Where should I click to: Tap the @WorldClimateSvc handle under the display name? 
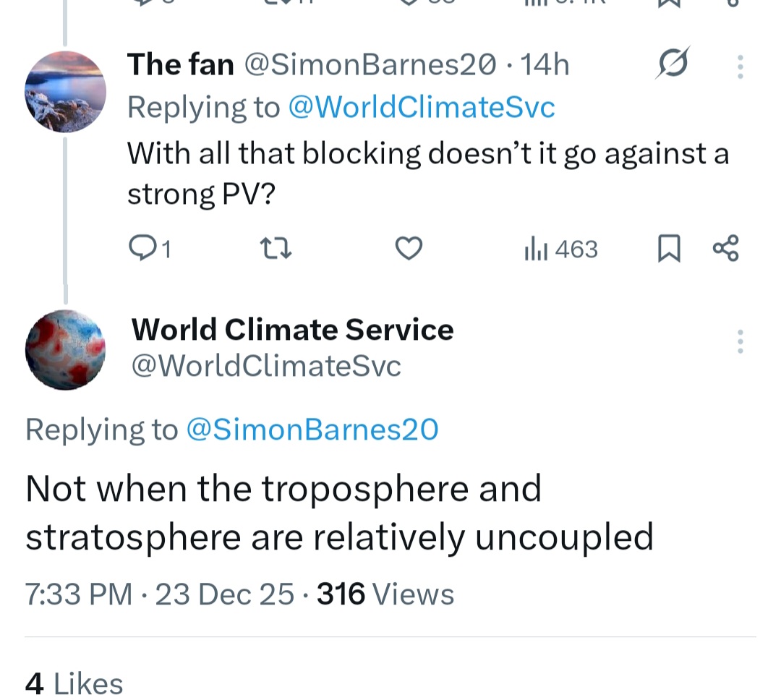(265, 366)
